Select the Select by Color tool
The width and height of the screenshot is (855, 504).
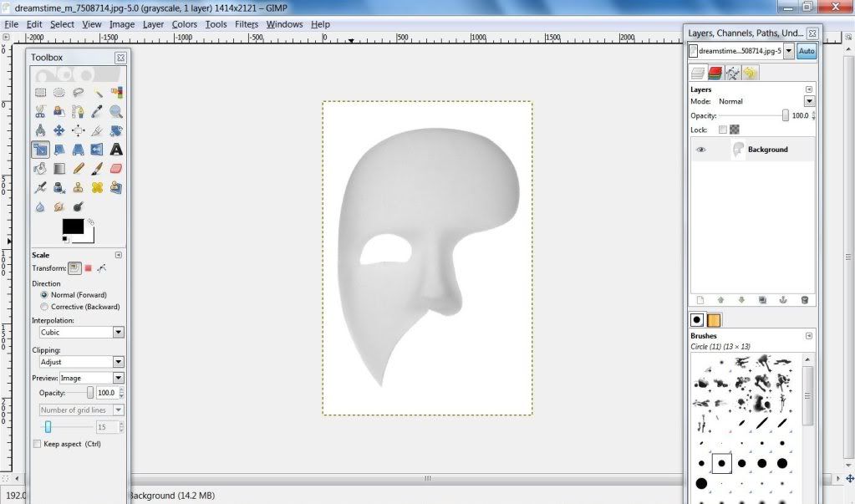click(x=116, y=93)
